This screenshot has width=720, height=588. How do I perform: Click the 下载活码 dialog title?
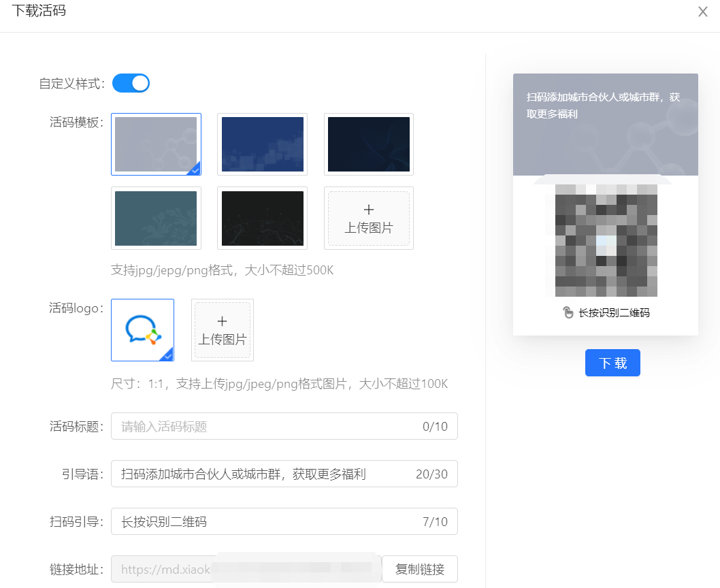(39, 10)
